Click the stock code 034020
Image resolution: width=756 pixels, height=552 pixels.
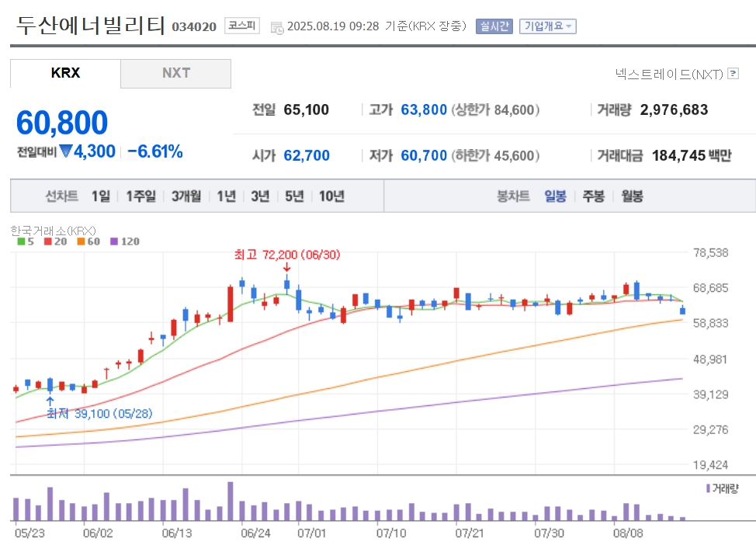click(x=194, y=26)
